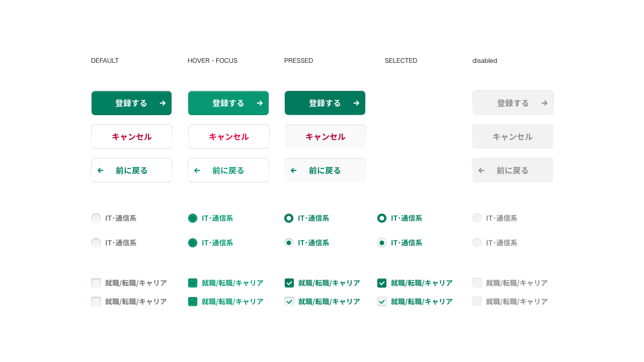644x362 pixels.
Task: Click the SELECTED column heading label
Action: coord(401,61)
